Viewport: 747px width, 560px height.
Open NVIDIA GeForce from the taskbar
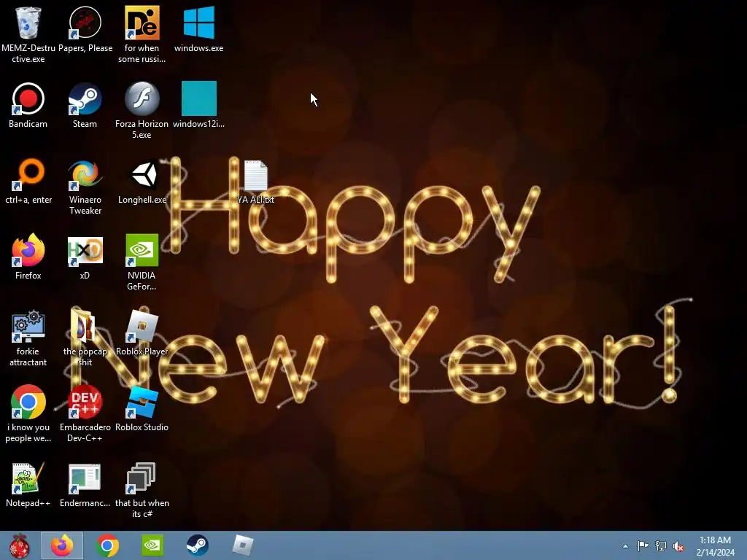(152, 545)
